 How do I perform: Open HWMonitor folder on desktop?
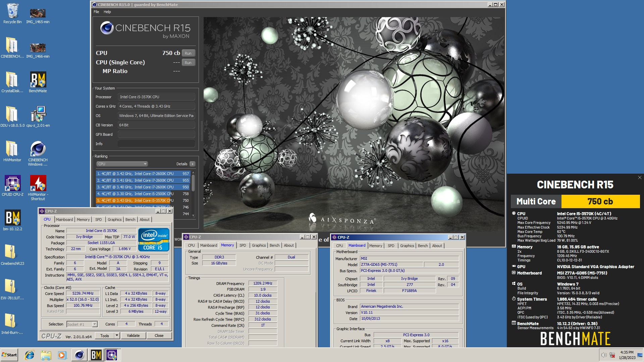pyautogui.click(x=12, y=152)
